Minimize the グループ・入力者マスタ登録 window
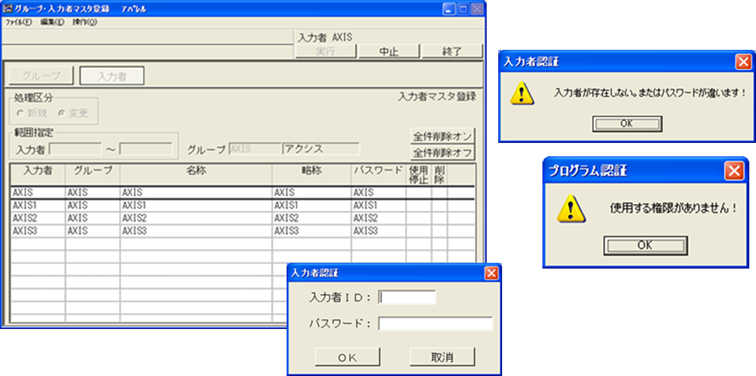The width and height of the screenshot is (756, 376). pos(449,9)
